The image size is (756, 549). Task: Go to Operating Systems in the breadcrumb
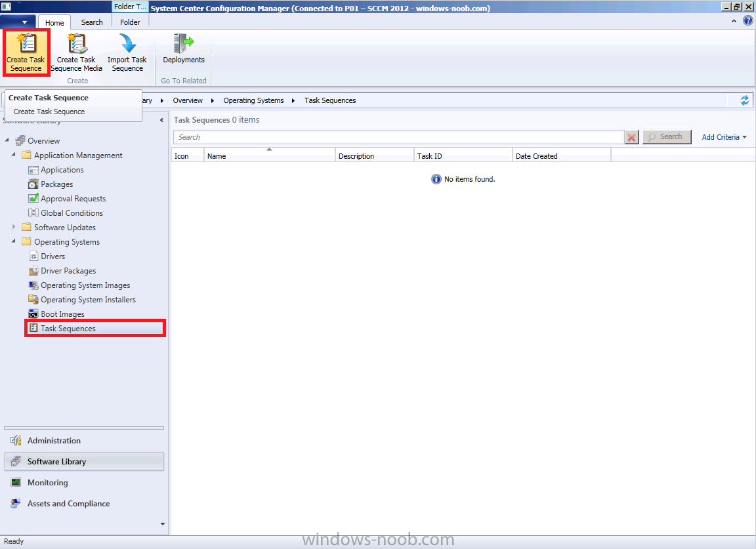253,100
